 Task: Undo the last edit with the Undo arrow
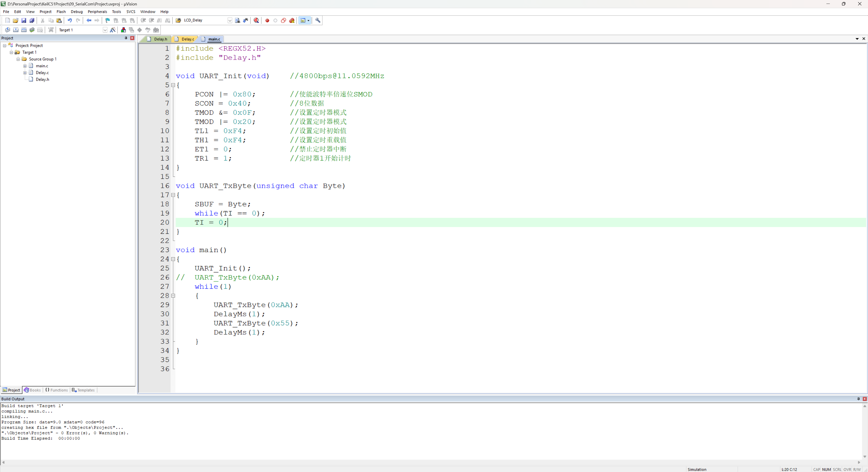point(70,20)
